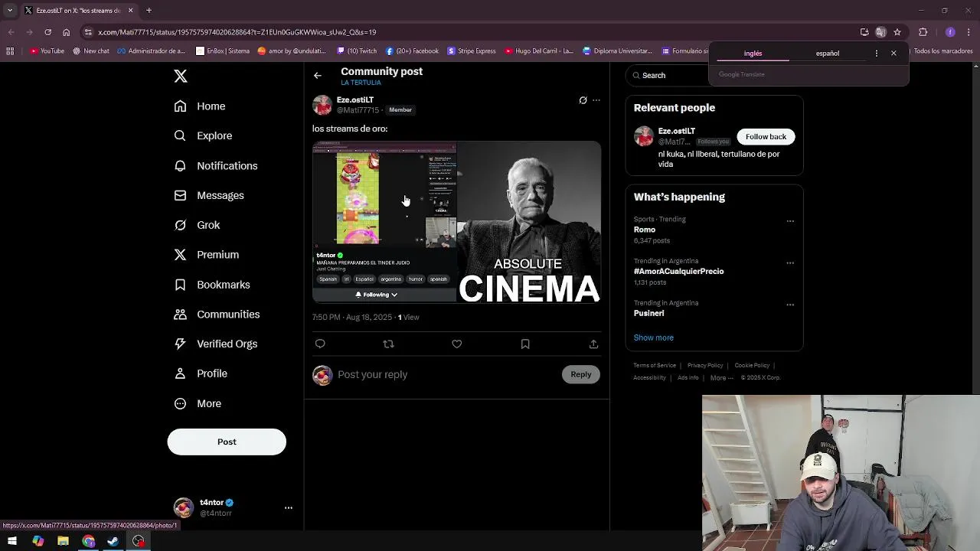The image size is (980, 551).
Task: Open a new browser tab
Action: pyautogui.click(x=149, y=11)
